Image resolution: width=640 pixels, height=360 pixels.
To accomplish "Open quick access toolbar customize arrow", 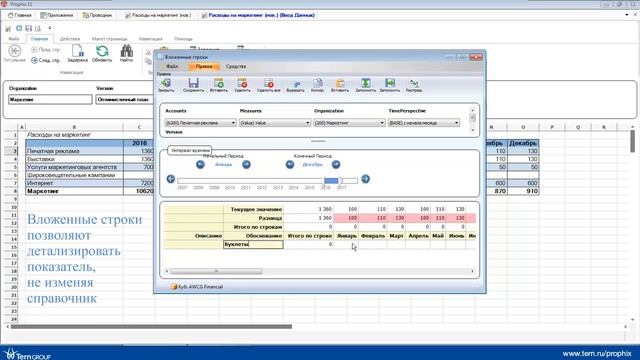I will pyautogui.click(x=50, y=28).
